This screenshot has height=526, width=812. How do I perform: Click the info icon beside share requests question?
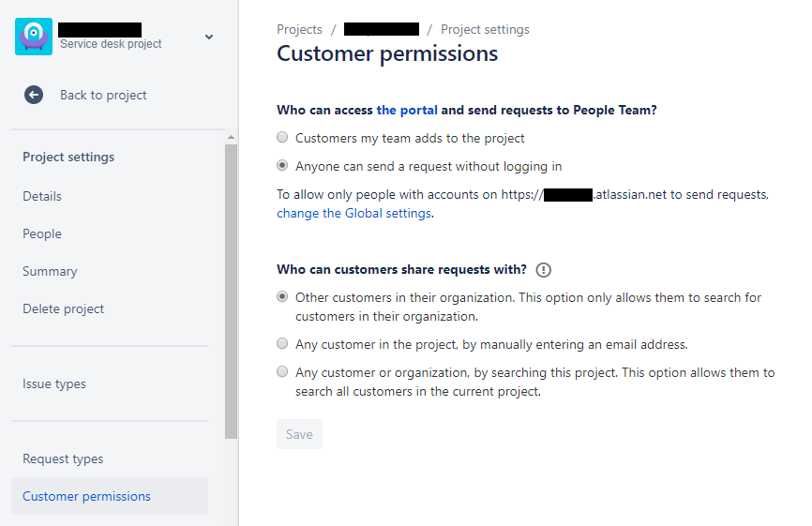(x=543, y=270)
